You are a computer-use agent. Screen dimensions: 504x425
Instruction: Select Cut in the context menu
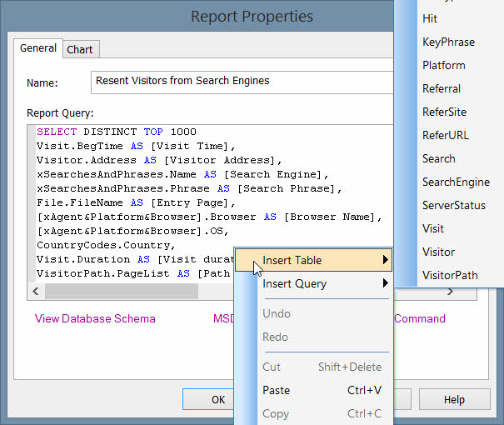pos(313,367)
